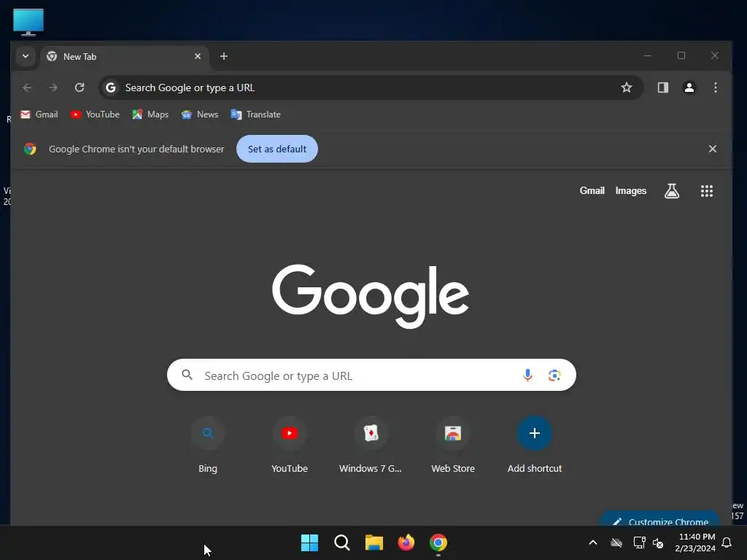Search by image with Lens icon
This screenshot has width=747, height=560.
(x=554, y=375)
